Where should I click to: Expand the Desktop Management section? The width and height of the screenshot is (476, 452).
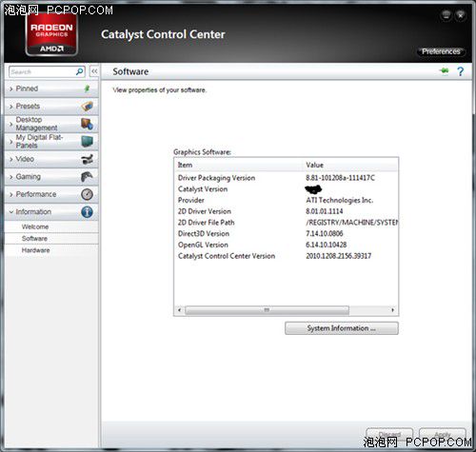(x=51, y=124)
